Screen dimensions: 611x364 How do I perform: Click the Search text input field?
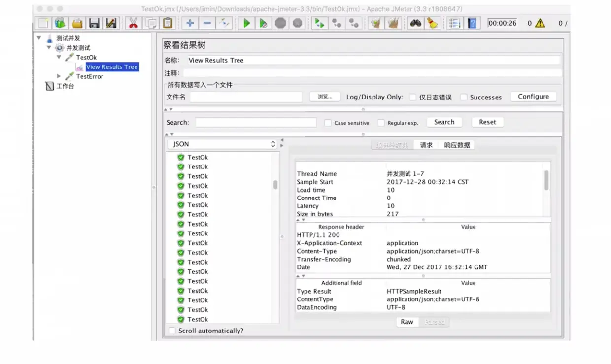(x=256, y=123)
